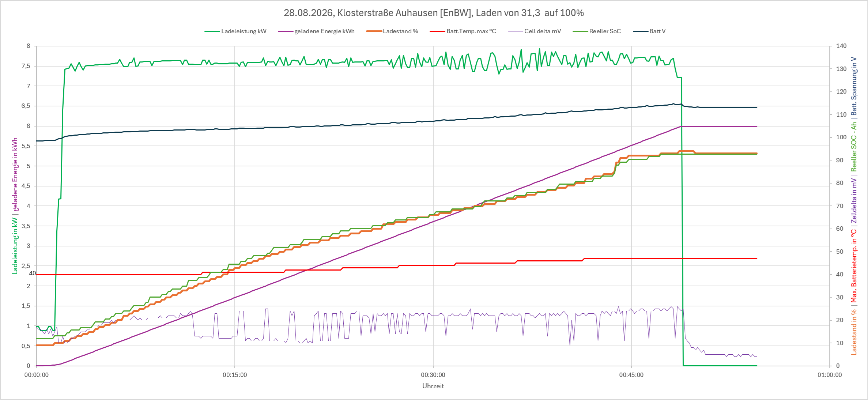Select the Uhrzeit horizontal axis title
868x400 pixels.
[433, 386]
